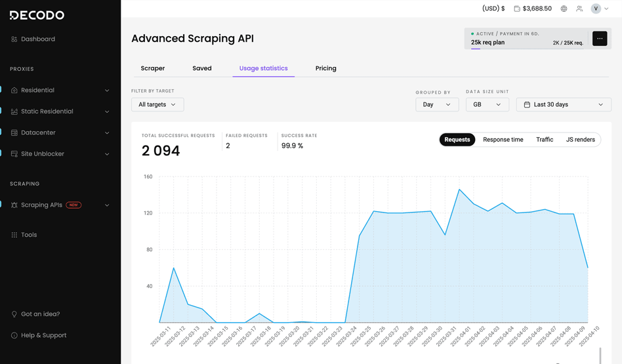Switch chart to Traffic view
The image size is (622, 364).
pyautogui.click(x=544, y=140)
